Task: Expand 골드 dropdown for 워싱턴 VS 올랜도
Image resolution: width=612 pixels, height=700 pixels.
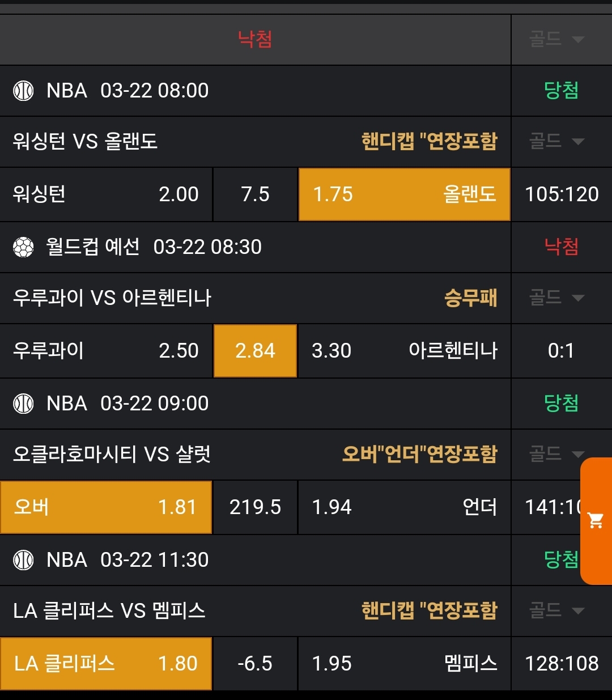Action: point(556,141)
